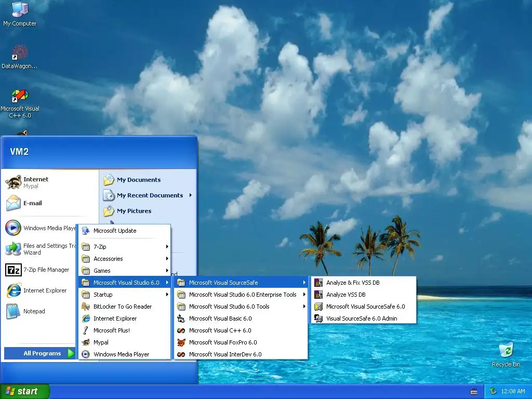Screen dimensions: 532x399
Task: Click the arrow next to Microsoft Visual Studio 6.0
Action: coord(167,283)
